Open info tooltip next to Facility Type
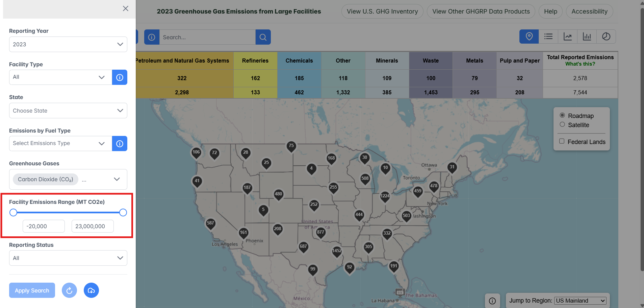This screenshot has width=644, height=308. click(120, 77)
